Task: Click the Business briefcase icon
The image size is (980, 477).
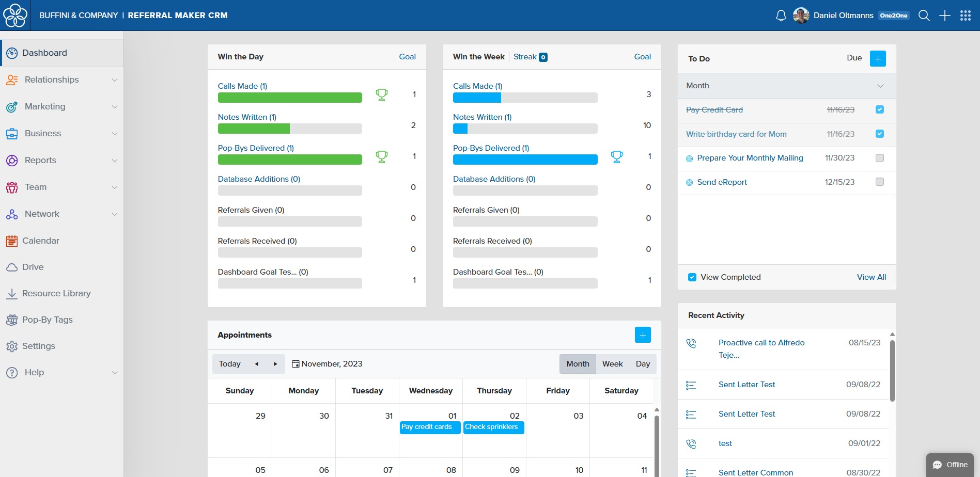Action: (x=12, y=133)
